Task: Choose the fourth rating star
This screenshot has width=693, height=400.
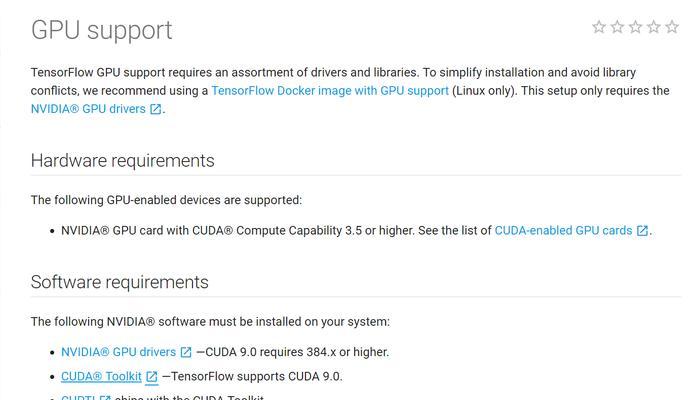Action: pos(653,27)
